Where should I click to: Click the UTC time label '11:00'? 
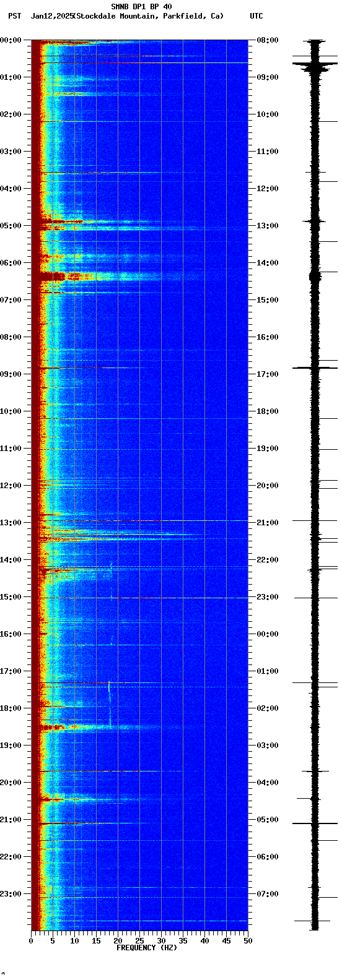click(268, 152)
